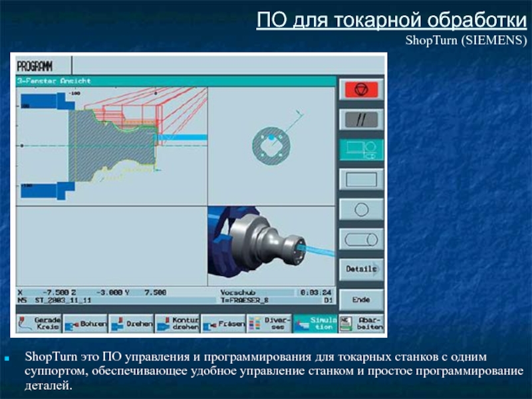
Task: Open the Bohren drilling softkey
Action: [x=86, y=323]
